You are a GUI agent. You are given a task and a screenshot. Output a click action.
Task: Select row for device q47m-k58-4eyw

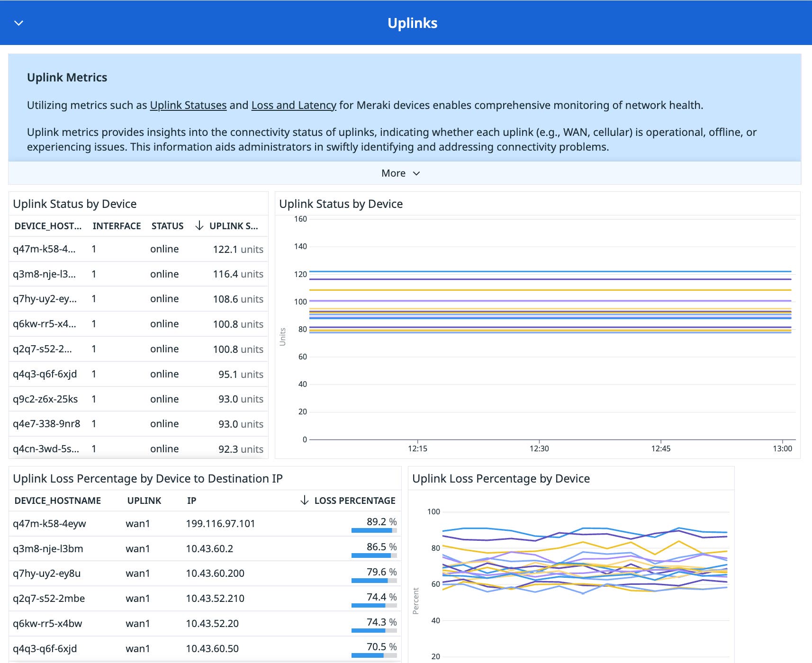click(49, 524)
